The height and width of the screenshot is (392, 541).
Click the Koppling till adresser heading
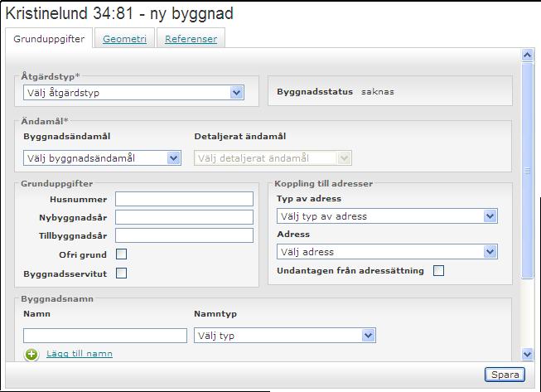click(324, 184)
